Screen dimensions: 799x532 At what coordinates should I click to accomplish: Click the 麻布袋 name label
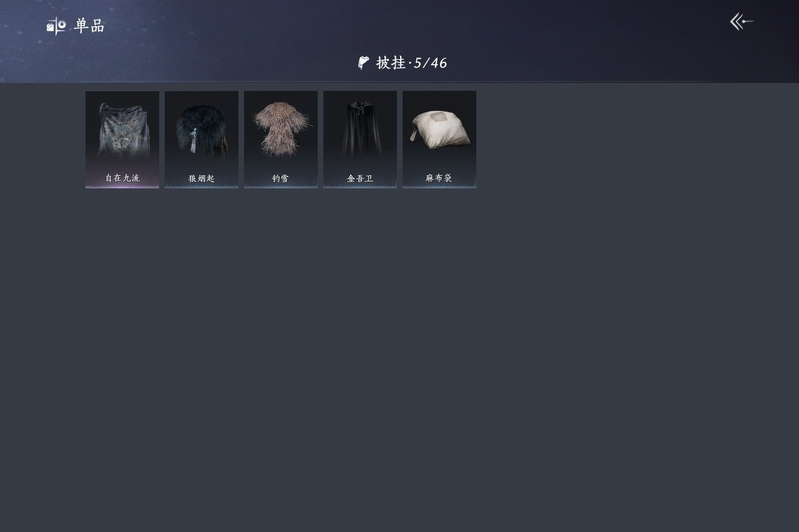(439, 178)
